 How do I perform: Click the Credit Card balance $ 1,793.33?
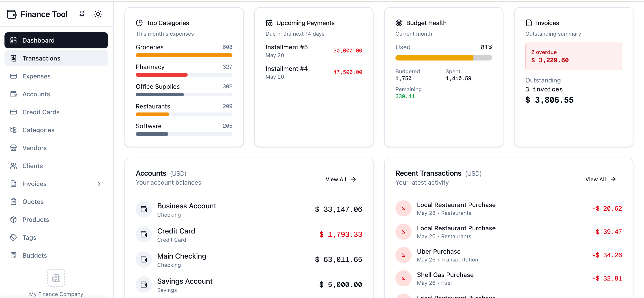coord(341,234)
